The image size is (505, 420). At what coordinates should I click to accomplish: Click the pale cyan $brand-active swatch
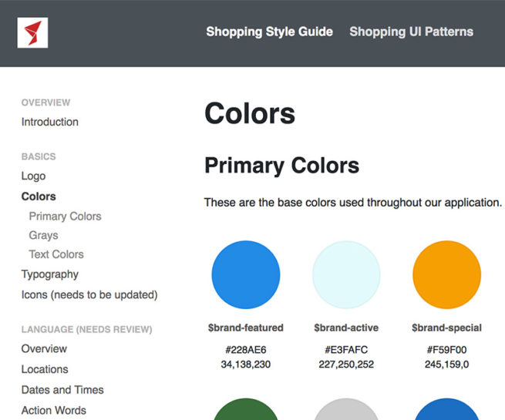pyautogui.click(x=346, y=275)
